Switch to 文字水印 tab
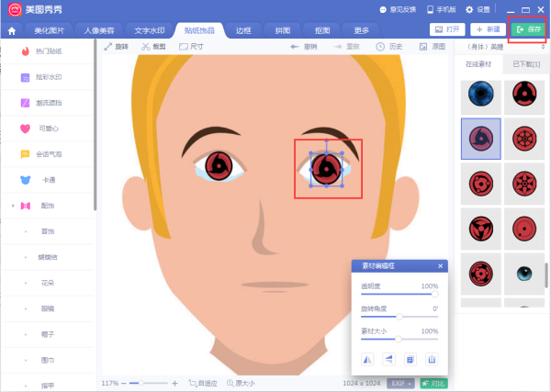The image size is (551, 392). 150,30
